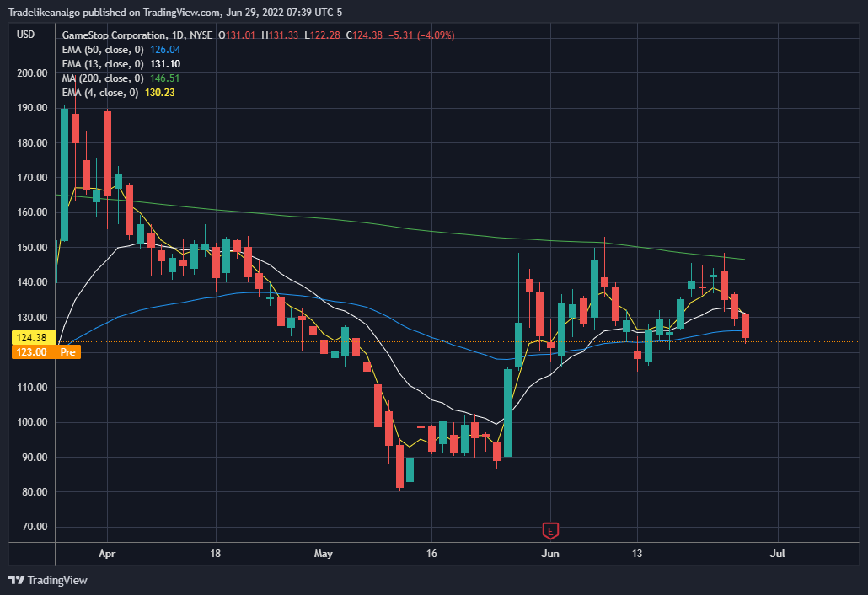Click the 18 date axis label
The width and height of the screenshot is (868, 595).
[x=216, y=554]
